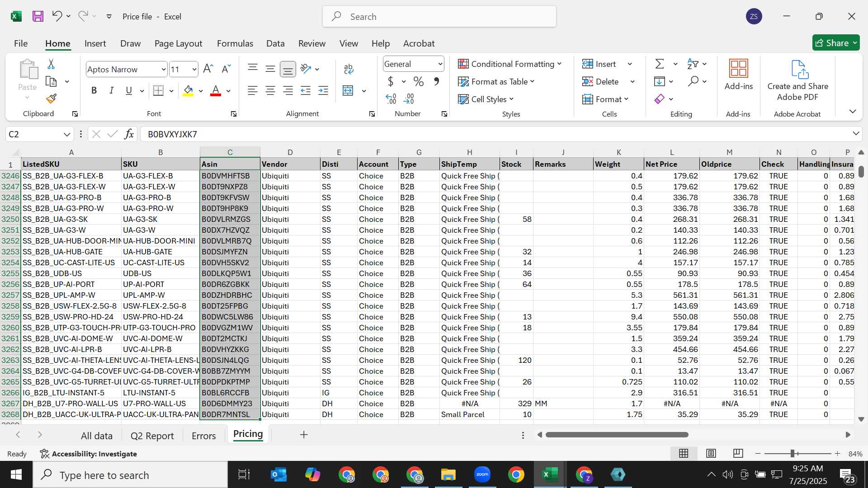Click the Format Painter brush icon

coord(51,99)
